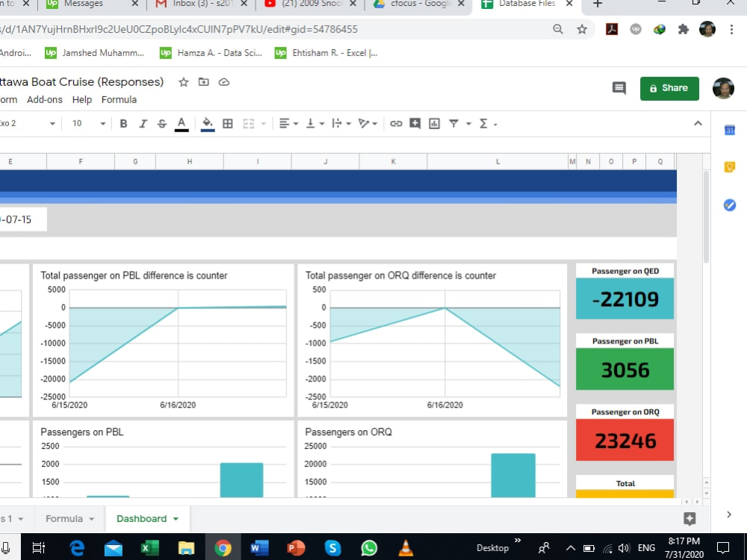Open the fill color picker

click(x=207, y=124)
